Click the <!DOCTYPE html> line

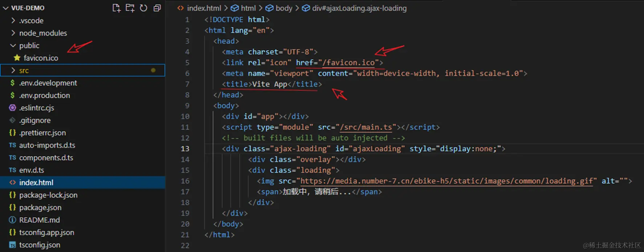(237, 20)
